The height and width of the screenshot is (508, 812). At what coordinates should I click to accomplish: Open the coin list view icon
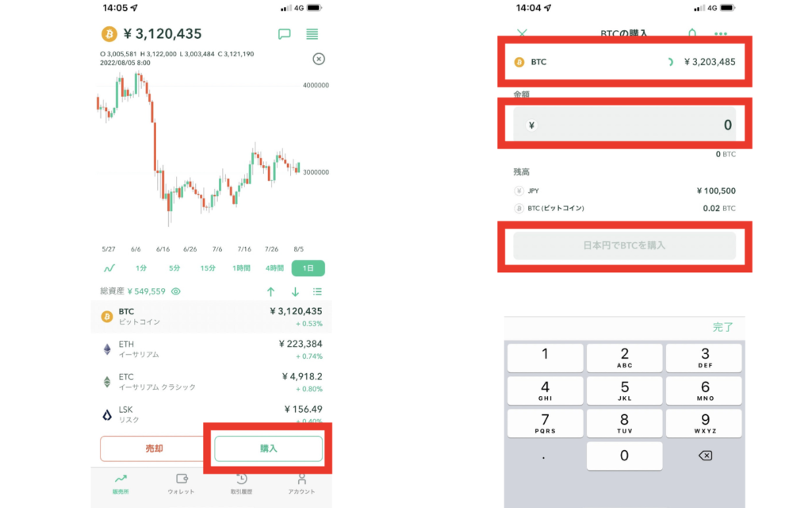pyautogui.click(x=318, y=291)
